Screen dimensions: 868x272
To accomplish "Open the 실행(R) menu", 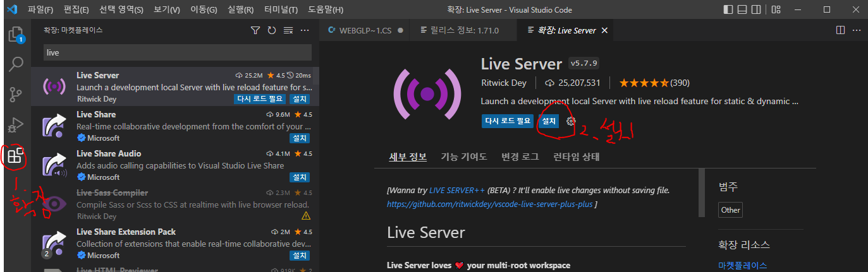I will click(240, 9).
